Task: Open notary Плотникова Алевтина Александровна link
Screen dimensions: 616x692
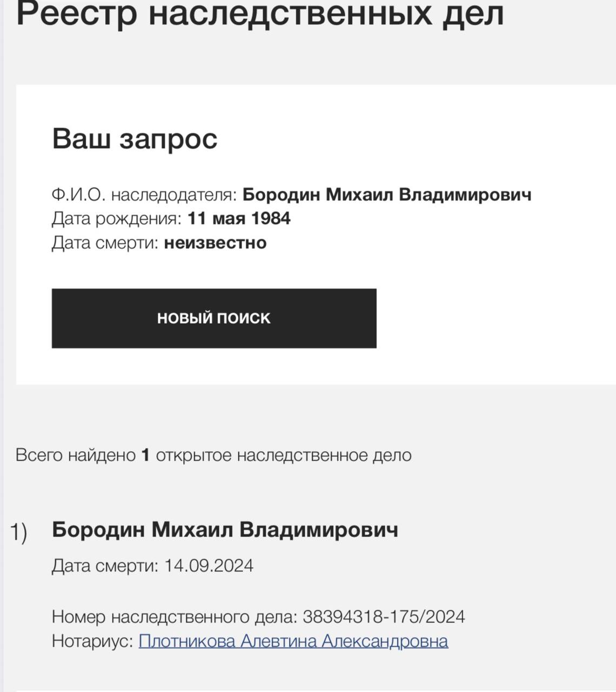Action: (x=293, y=641)
